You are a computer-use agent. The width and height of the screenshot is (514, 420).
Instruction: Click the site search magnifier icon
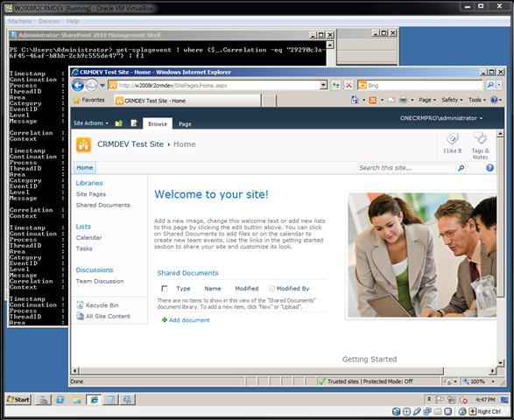point(461,168)
